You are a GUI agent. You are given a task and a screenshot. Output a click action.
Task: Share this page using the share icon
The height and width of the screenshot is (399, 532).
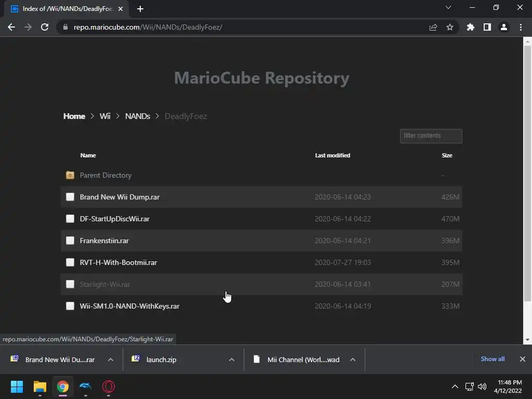433,28
